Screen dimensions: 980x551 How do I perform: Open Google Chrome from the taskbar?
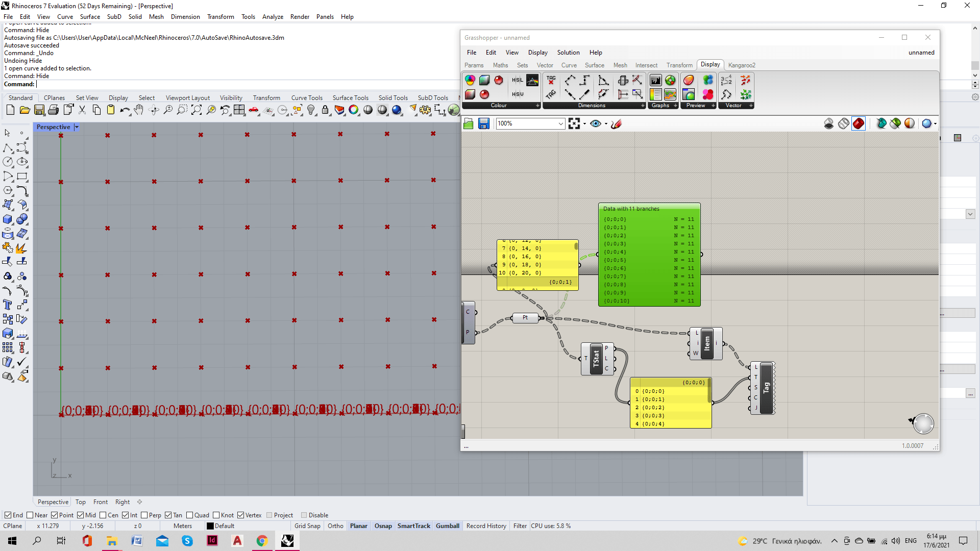262,541
